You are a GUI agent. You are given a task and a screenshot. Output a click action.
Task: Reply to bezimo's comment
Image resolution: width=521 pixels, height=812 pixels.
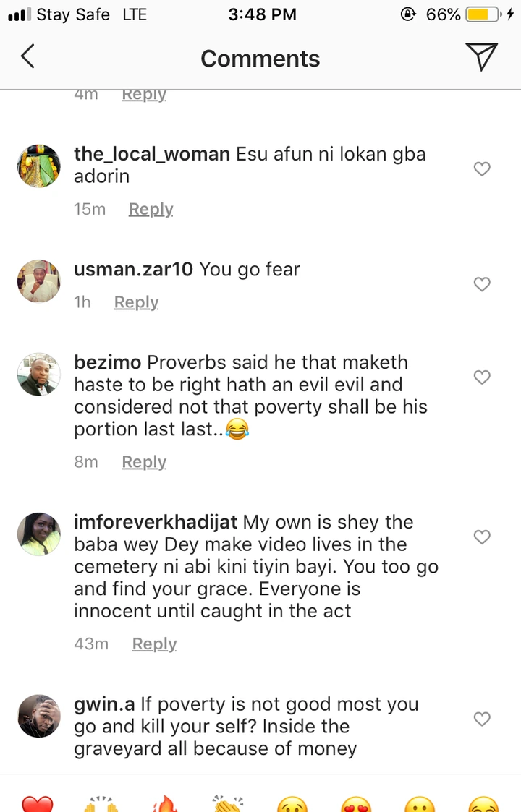click(143, 462)
